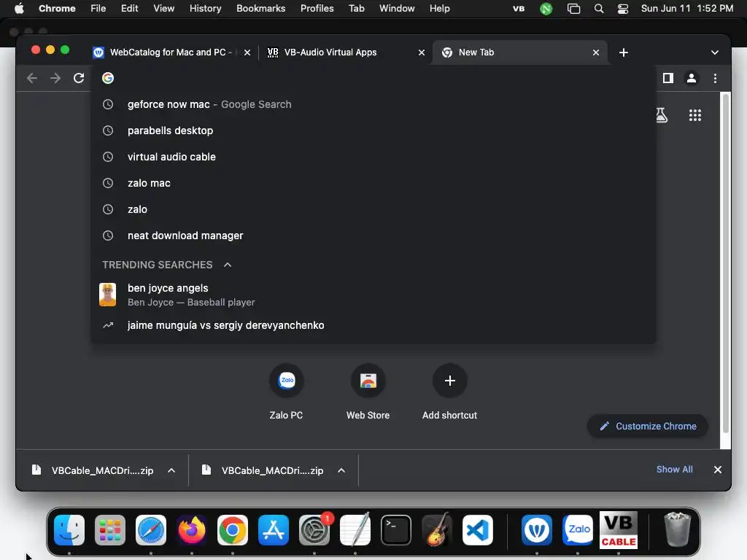Select 'parabells desktop' suggestion
The image size is (747, 560).
[x=373, y=131]
